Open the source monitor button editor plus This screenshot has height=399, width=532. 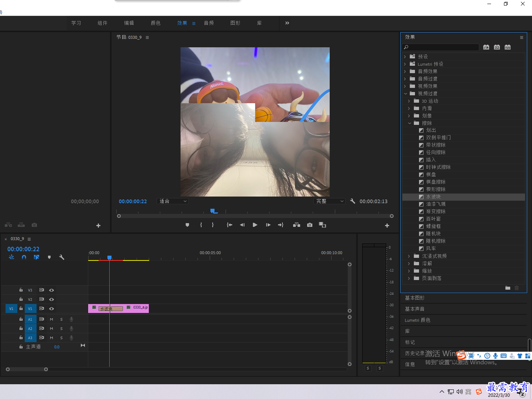(x=98, y=225)
